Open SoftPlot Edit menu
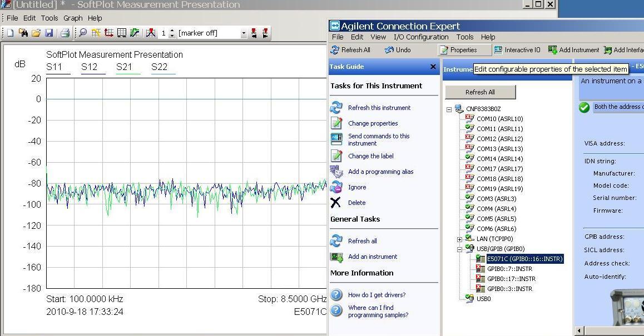The image size is (644, 336). tap(29, 18)
